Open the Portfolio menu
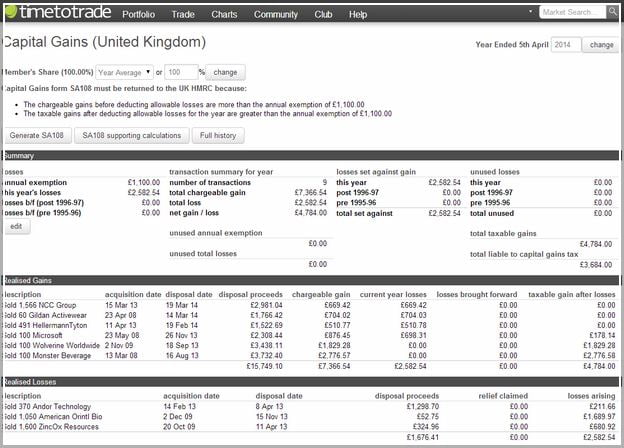 pos(138,14)
